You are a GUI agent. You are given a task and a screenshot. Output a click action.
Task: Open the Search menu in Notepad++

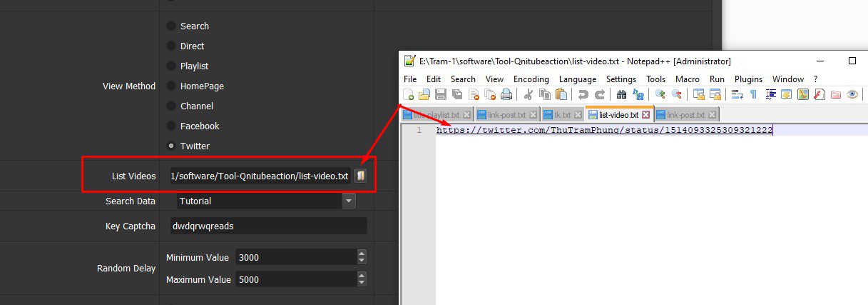point(463,79)
